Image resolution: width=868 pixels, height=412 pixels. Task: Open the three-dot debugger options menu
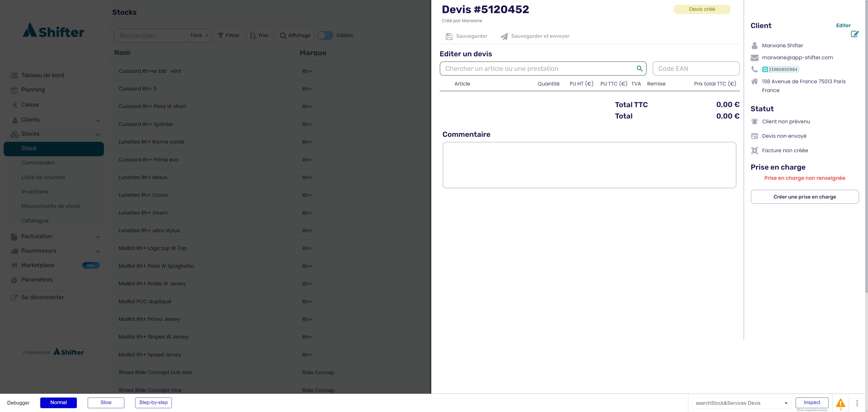pos(857,403)
